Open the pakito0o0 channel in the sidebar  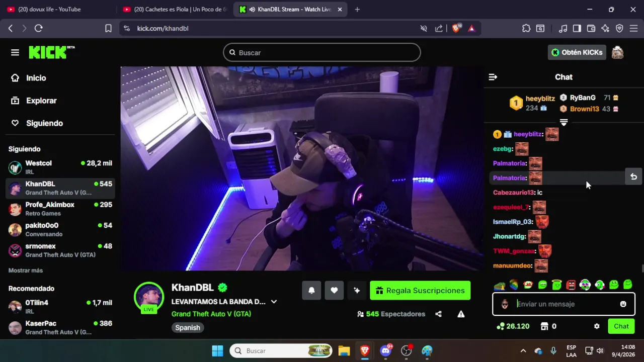tap(60, 229)
